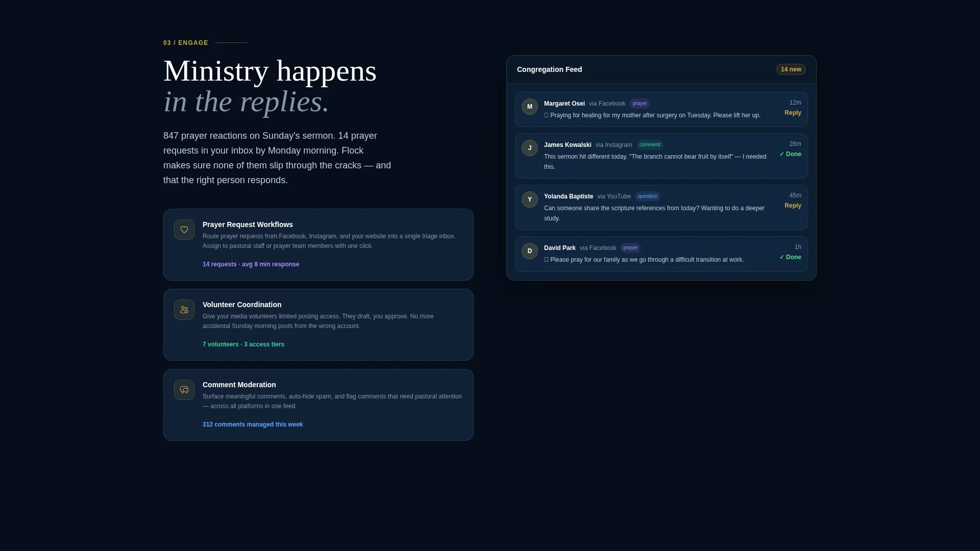The height and width of the screenshot is (551, 980).
Task: Open the 14 requests avg 8 min response link
Action: coord(251,264)
